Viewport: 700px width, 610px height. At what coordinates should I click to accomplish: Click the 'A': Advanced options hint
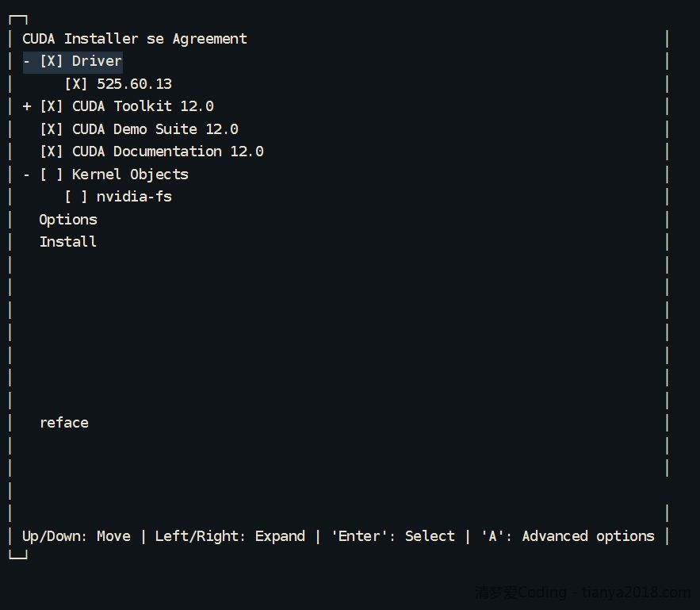click(568, 536)
